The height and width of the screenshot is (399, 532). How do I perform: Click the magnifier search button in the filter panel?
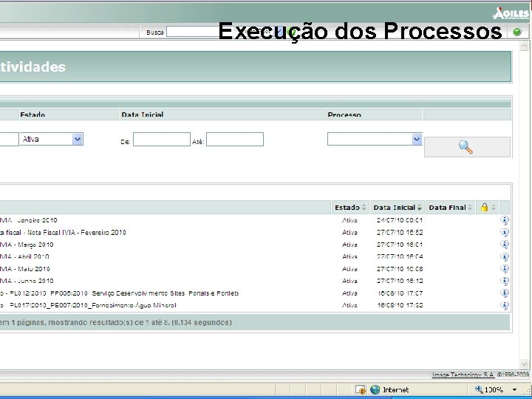click(x=467, y=147)
